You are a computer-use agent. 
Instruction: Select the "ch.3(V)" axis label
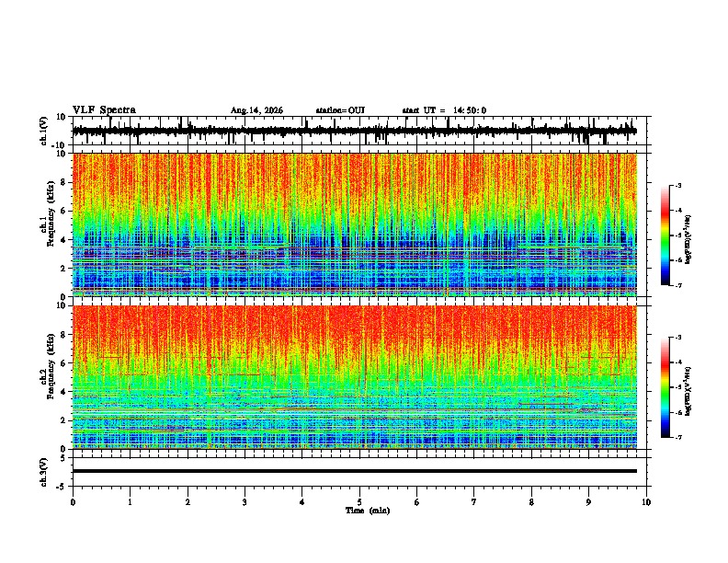click(x=44, y=473)
